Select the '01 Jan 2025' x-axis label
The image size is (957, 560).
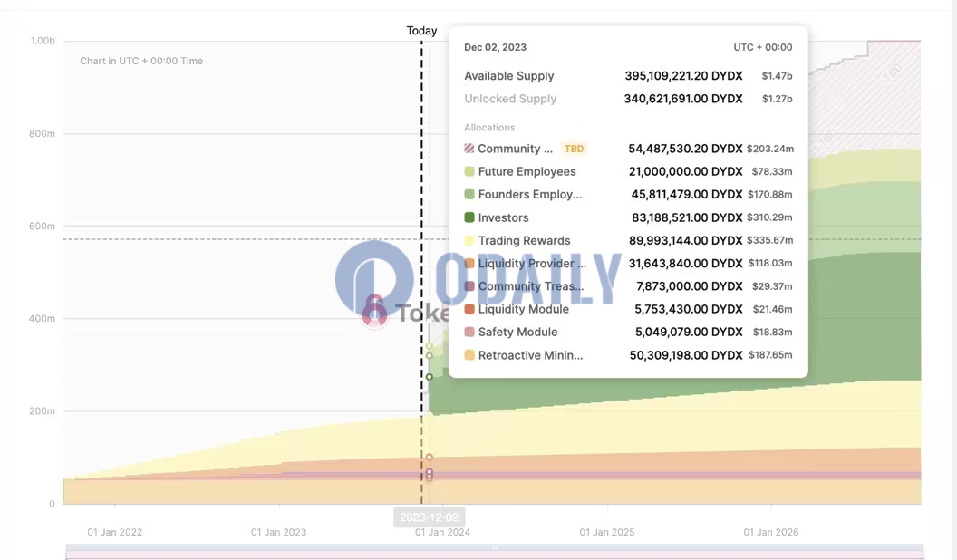pos(606,532)
